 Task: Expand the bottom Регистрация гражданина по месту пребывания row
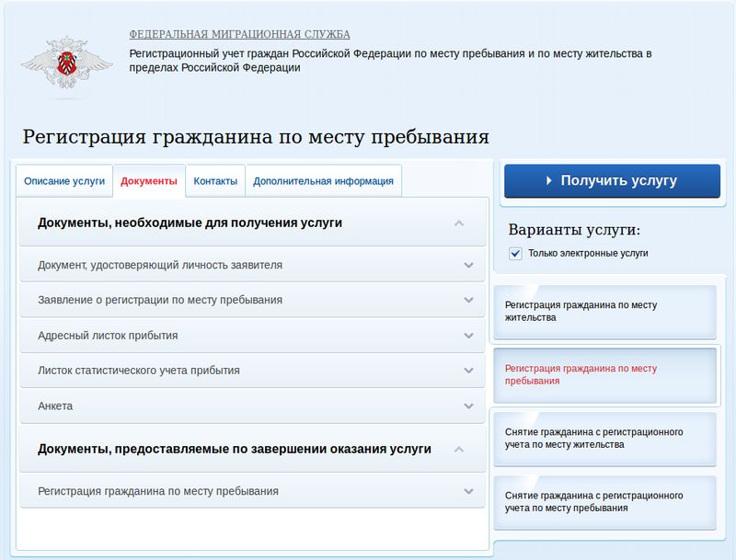click(468, 491)
